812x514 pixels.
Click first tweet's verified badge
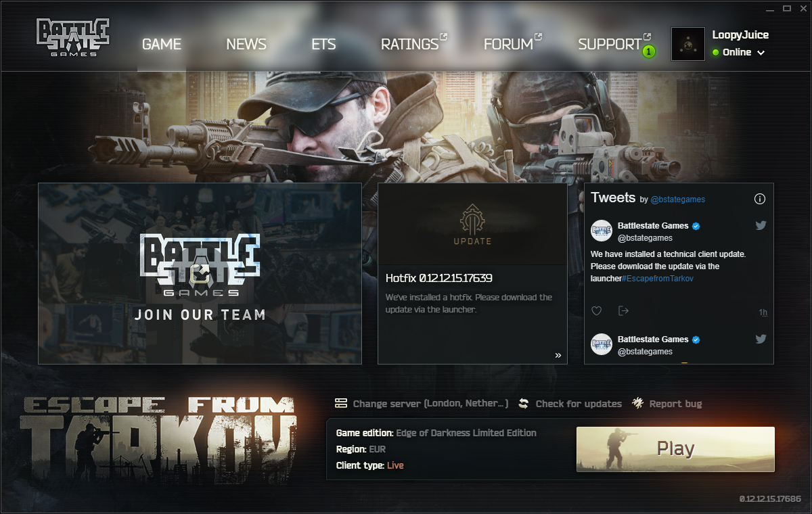click(x=696, y=226)
